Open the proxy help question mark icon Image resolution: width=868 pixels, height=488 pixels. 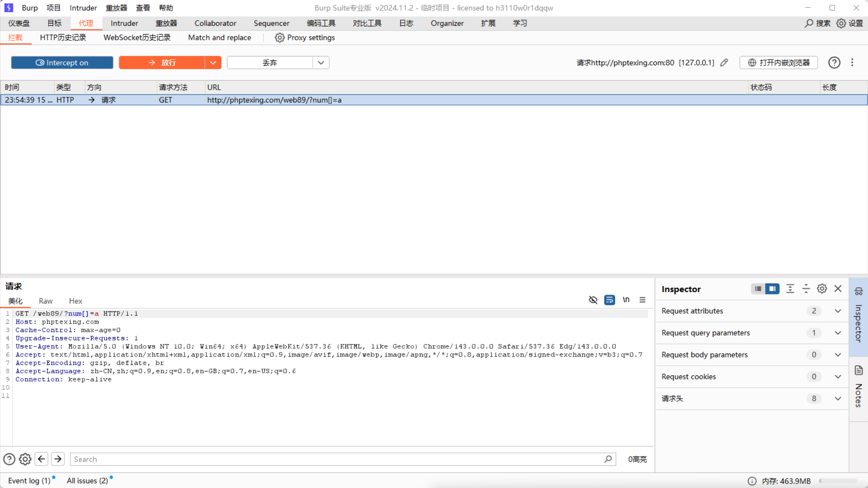pyautogui.click(x=834, y=63)
